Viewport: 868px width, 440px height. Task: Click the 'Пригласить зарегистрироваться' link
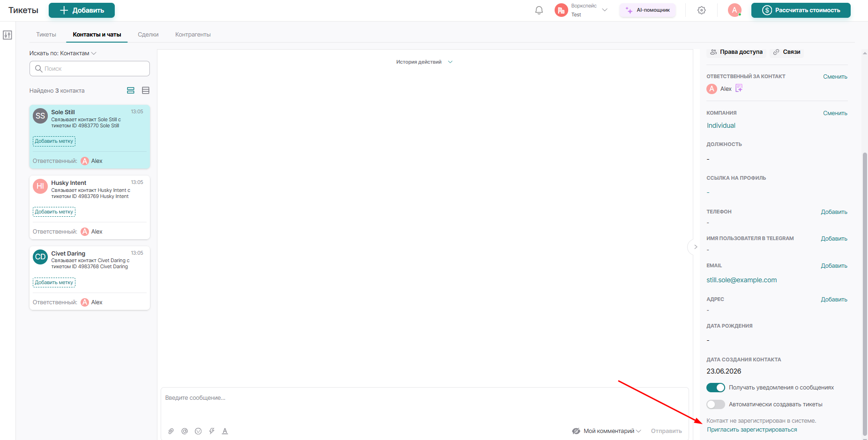752,430
